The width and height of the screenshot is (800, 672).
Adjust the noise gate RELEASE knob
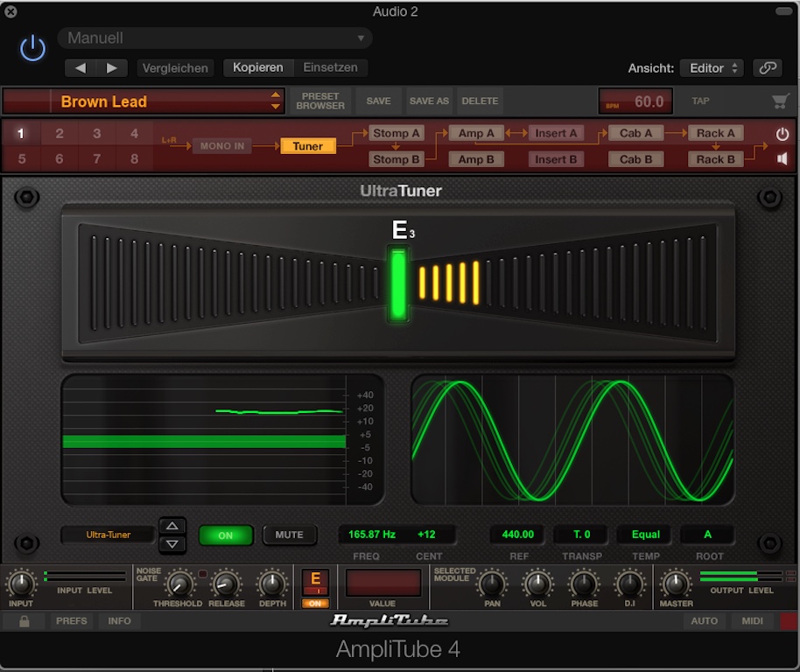tap(226, 584)
